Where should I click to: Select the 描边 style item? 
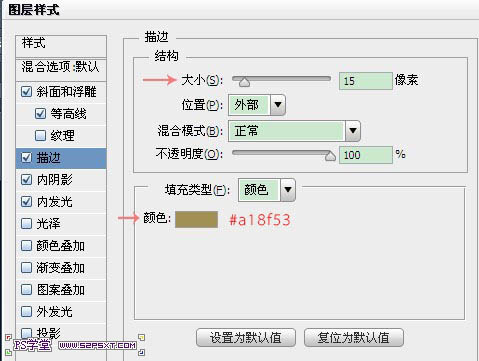(61, 158)
